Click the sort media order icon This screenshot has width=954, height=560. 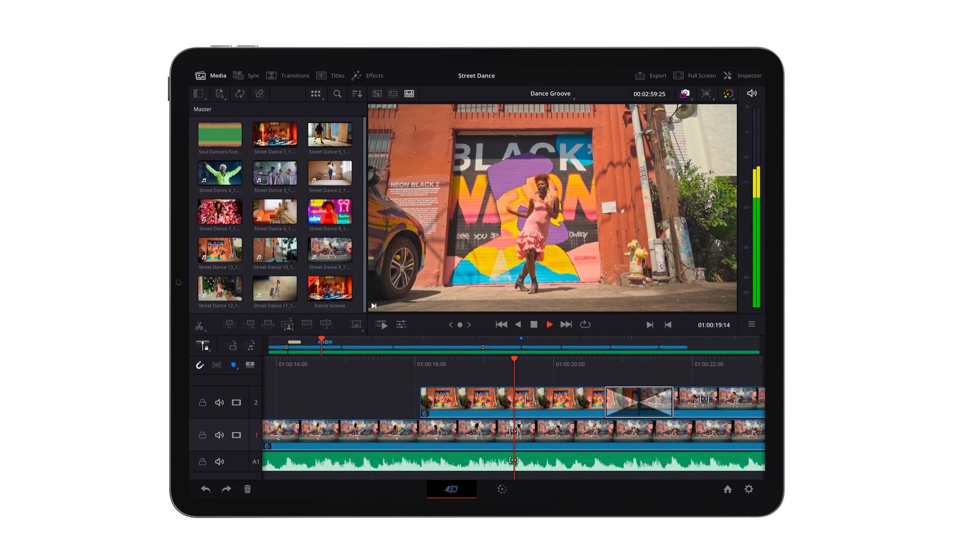(357, 94)
